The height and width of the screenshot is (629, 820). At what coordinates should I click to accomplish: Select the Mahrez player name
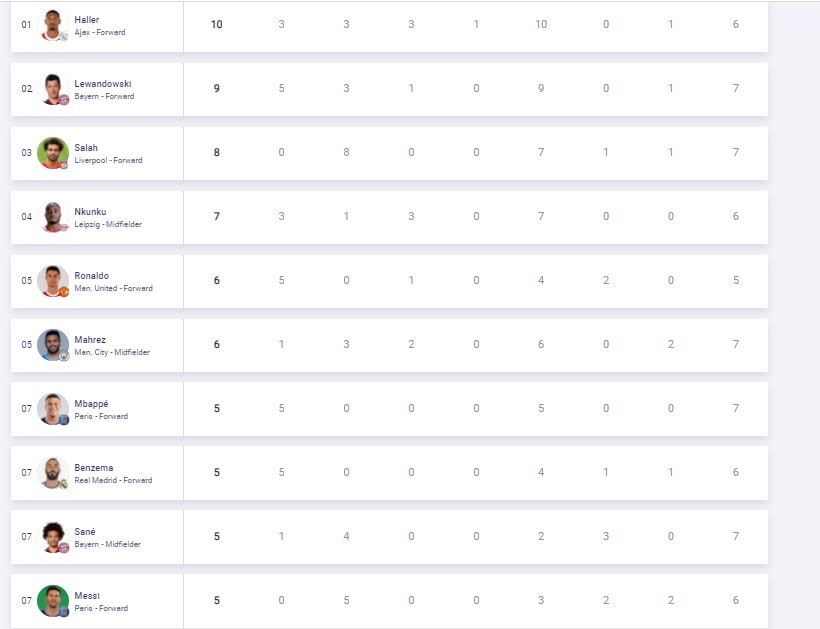click(x=90, y=340)
